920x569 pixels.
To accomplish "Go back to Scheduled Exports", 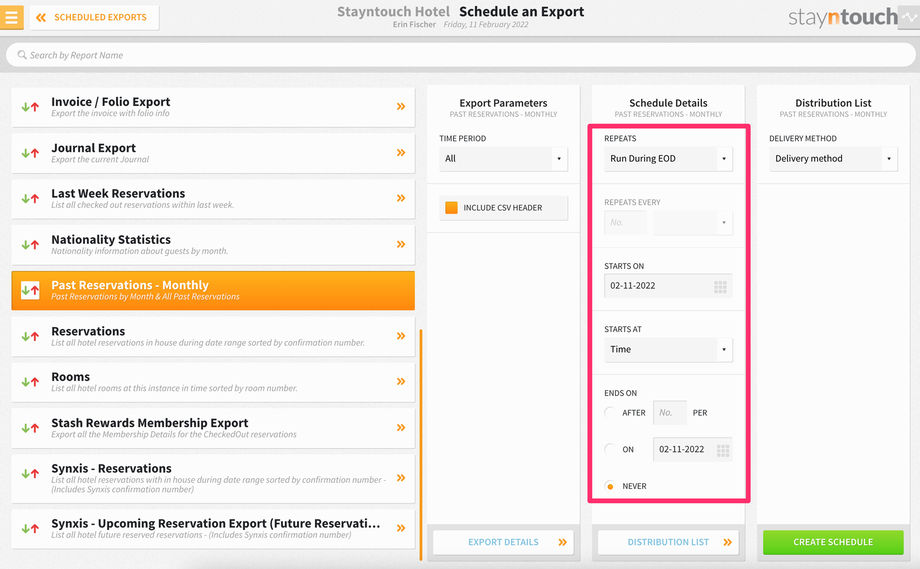I will point(94,18).
